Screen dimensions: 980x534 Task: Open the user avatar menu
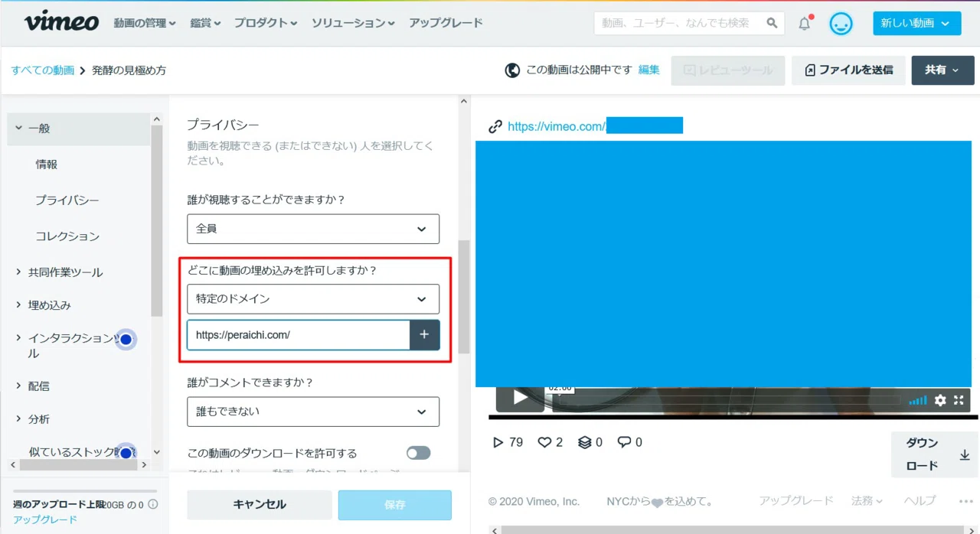click(841, 23)
